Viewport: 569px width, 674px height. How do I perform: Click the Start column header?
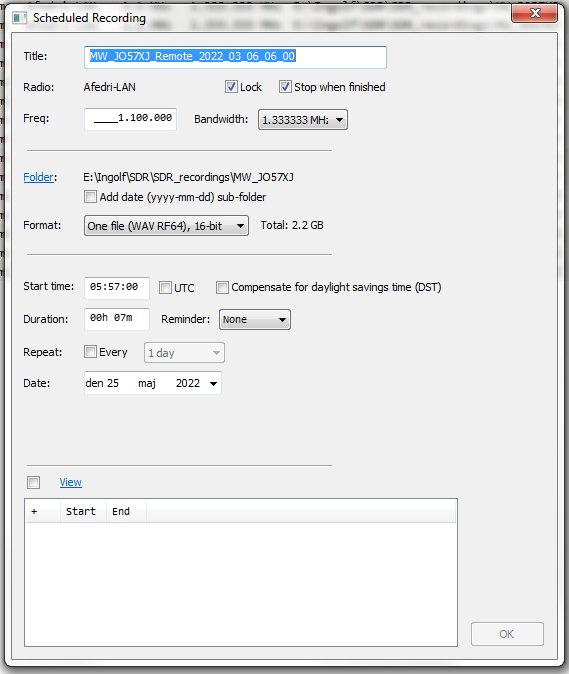[83, 511]
